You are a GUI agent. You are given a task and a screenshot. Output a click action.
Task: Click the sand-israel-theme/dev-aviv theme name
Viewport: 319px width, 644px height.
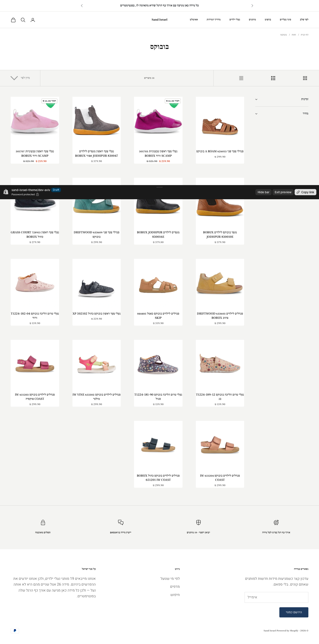(x=31, y=190)
